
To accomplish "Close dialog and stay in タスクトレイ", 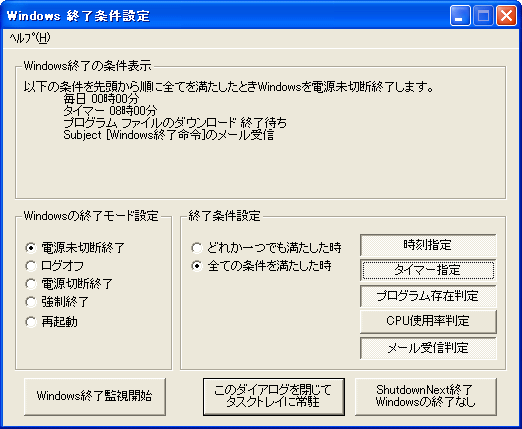I will pos(274,396).
